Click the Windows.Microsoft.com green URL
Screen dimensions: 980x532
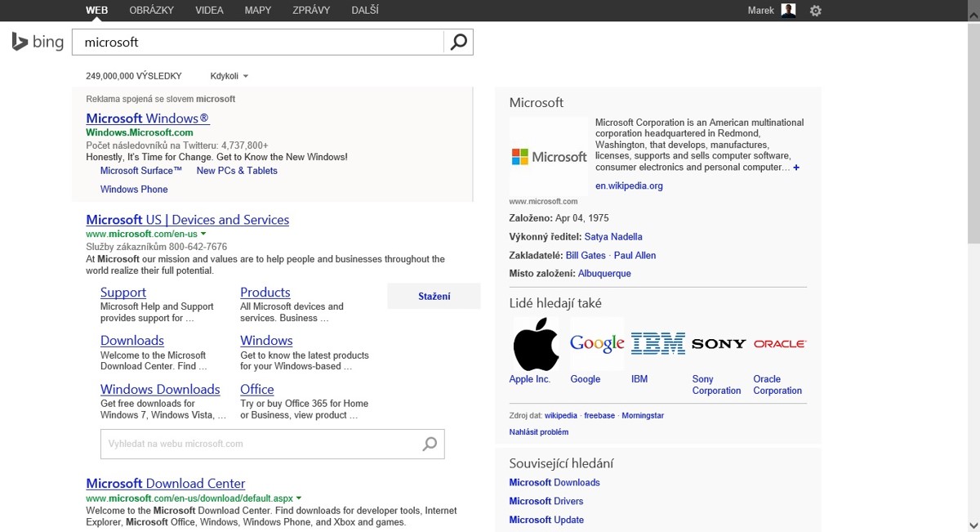coord(140,132)
